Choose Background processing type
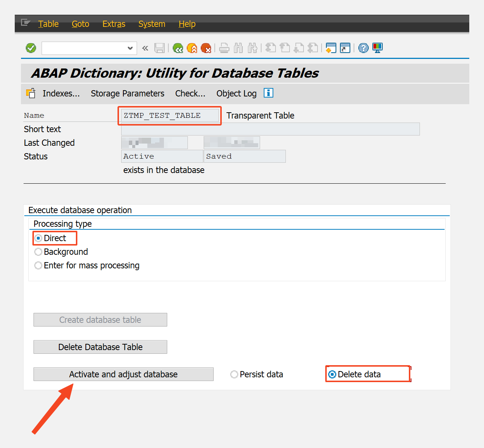Screen dimensions: 484x448 [38, 252]
